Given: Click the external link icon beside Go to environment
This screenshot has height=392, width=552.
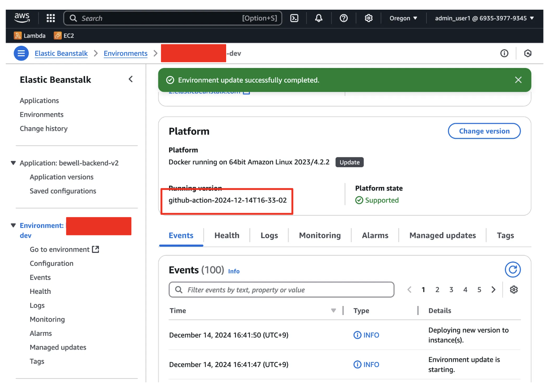Looking at the screenshot, I should point(96,249).
